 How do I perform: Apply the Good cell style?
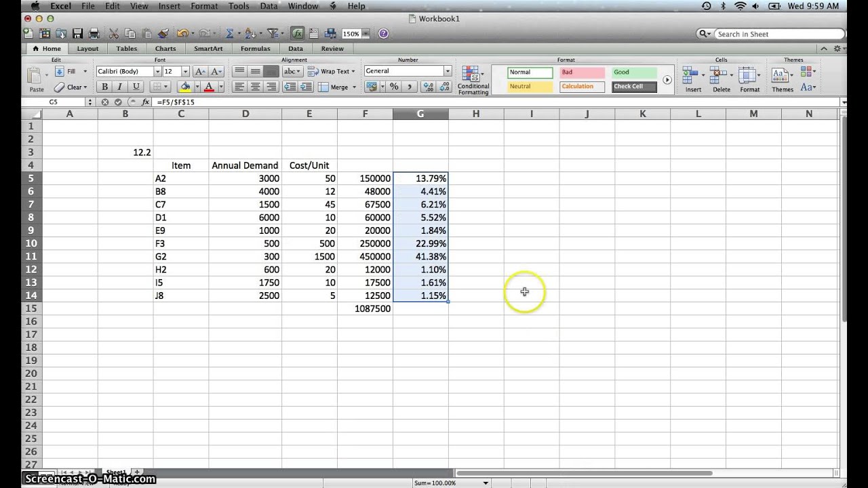[634, 72]
